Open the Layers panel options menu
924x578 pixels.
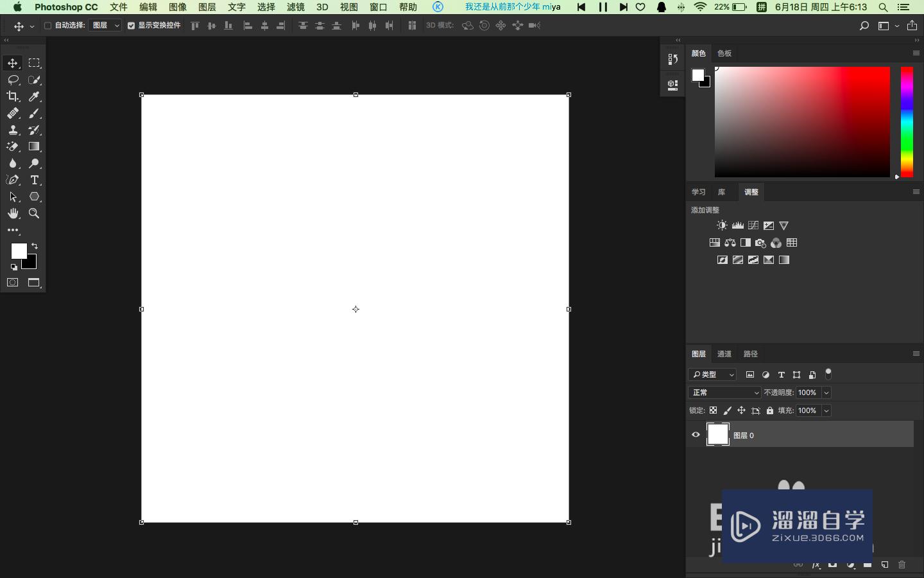916,354
